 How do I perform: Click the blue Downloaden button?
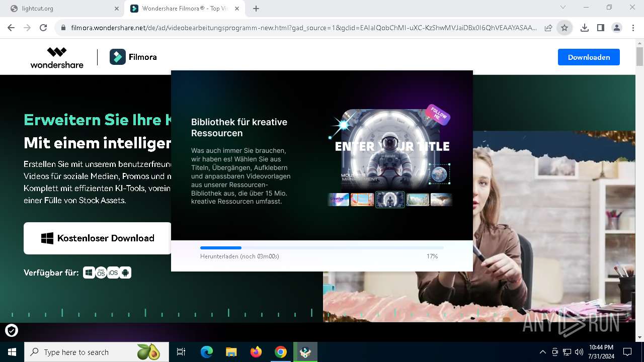(x=589, y=57)
